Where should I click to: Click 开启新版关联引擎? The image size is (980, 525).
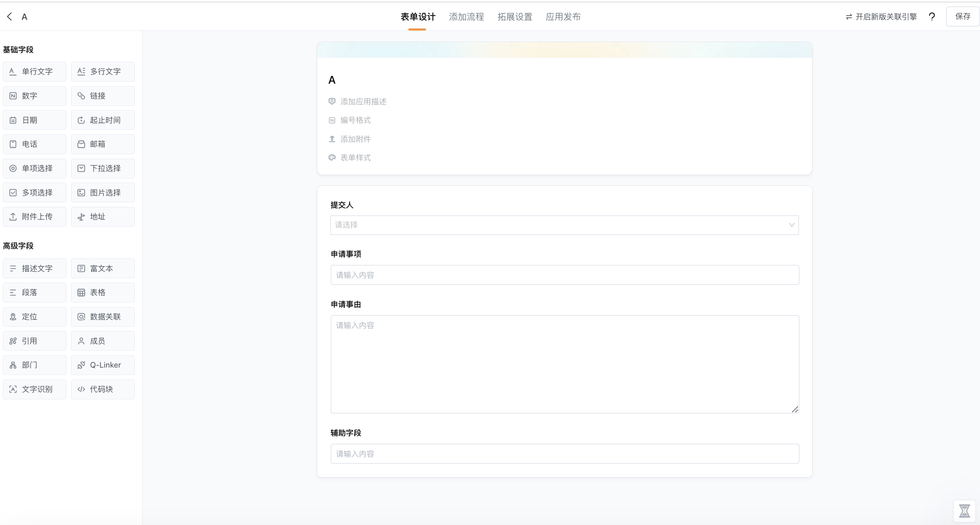tap(881, 17)
